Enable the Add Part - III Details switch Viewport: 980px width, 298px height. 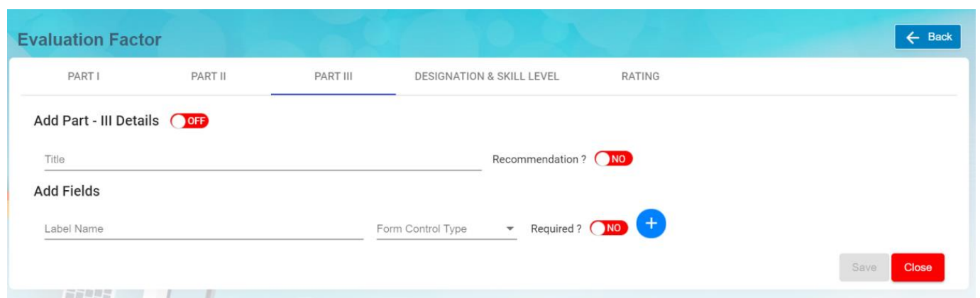tap(189, 121)
